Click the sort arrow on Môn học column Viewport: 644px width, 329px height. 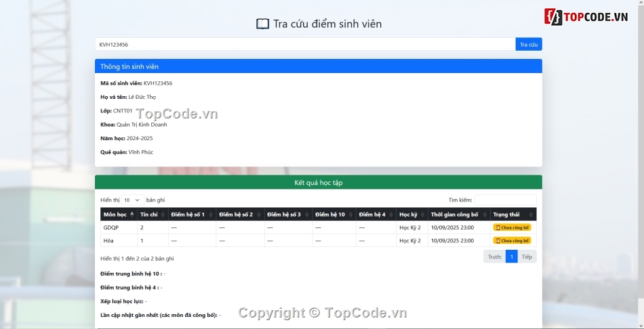(x=132, y=214)
